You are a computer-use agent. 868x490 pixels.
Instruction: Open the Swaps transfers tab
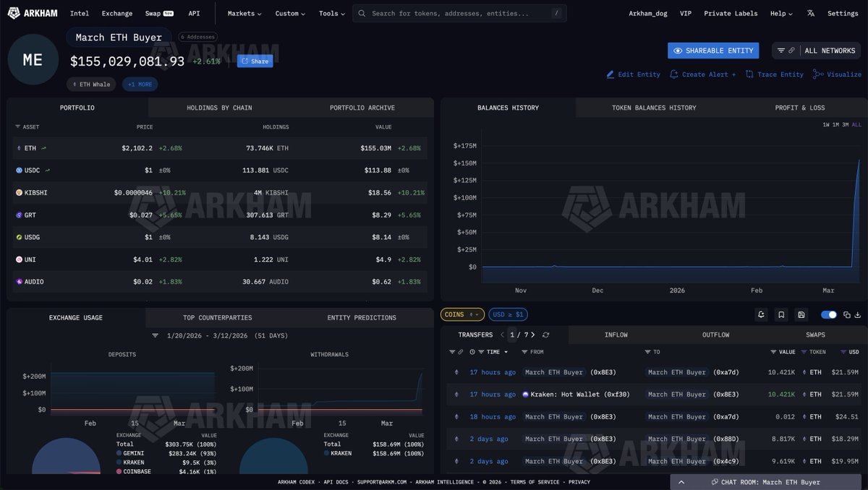(815, 335)
